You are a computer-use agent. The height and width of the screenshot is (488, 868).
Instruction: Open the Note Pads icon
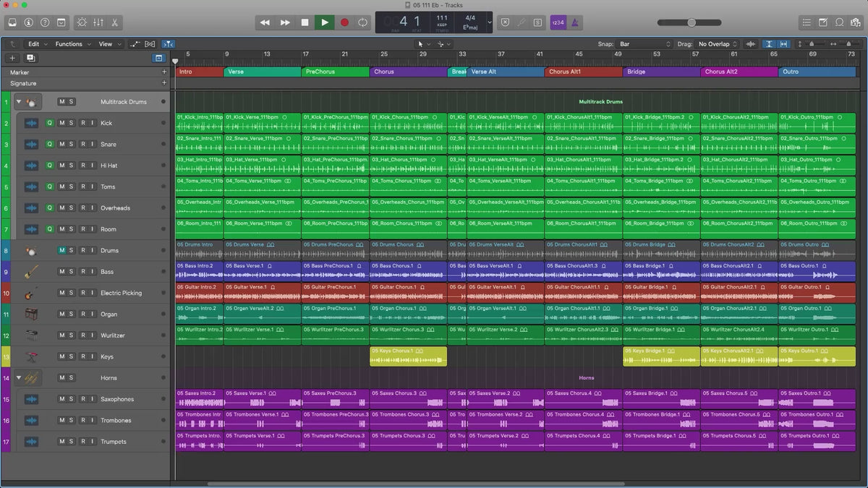823,22
